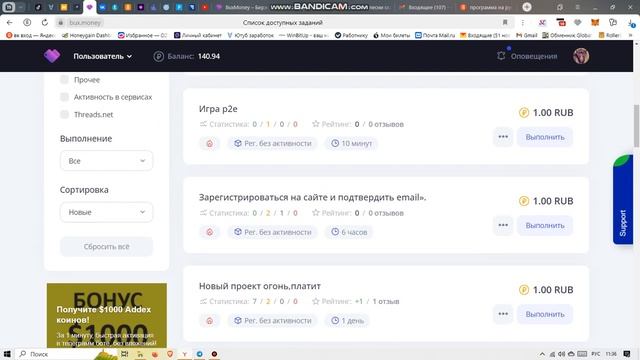640x360 pixels.
Task: Click red badge icon on Новый проект огонь
Action: [x=209, y=321]
